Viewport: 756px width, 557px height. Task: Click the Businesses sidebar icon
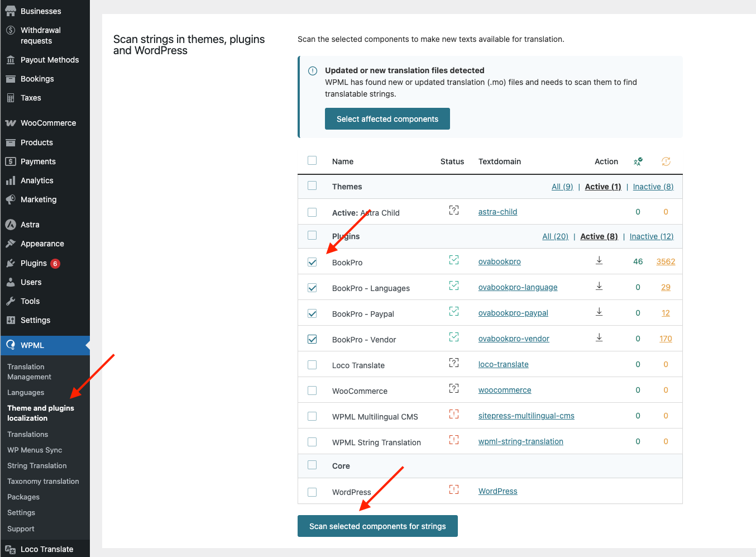(11, 11)
